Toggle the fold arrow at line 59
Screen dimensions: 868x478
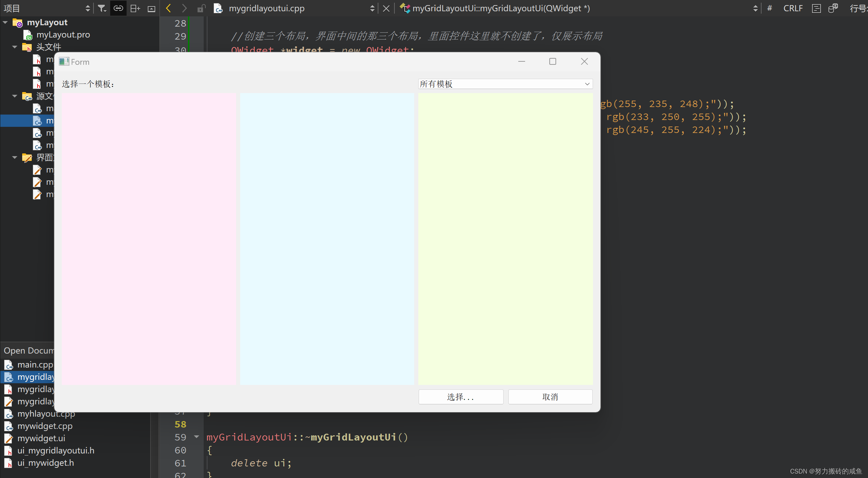point(197,437)
